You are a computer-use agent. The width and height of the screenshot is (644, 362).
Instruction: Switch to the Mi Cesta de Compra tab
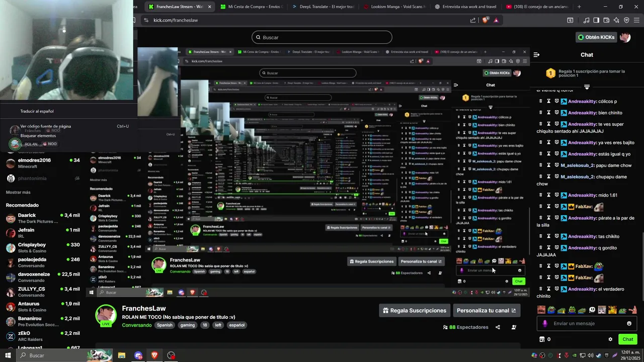pos(252,7)
